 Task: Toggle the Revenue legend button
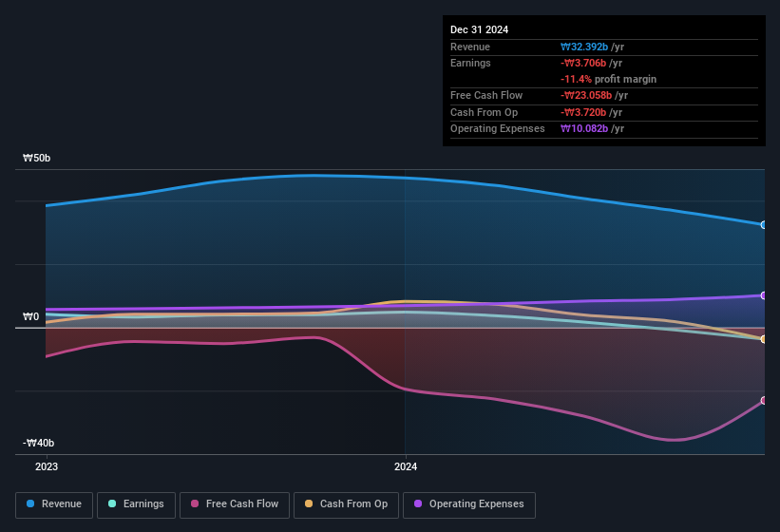coord(54,505)
